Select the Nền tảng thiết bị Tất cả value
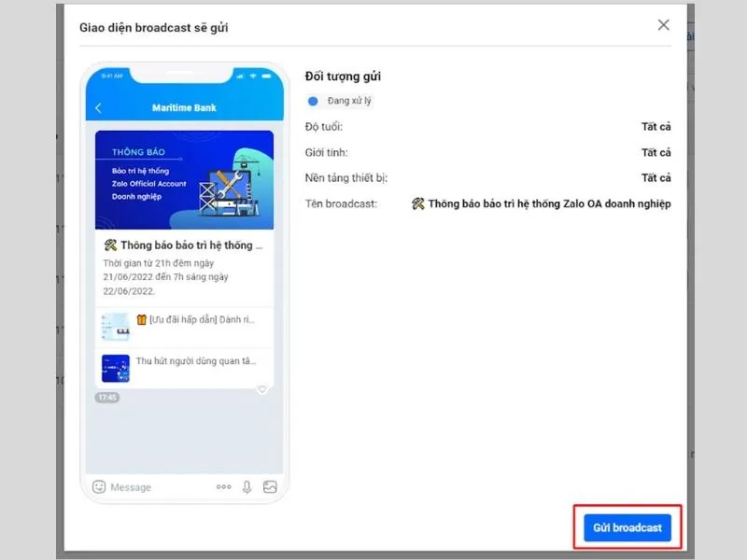The height and width of the screenshot is (560, 747). click(x=656, y=177)
